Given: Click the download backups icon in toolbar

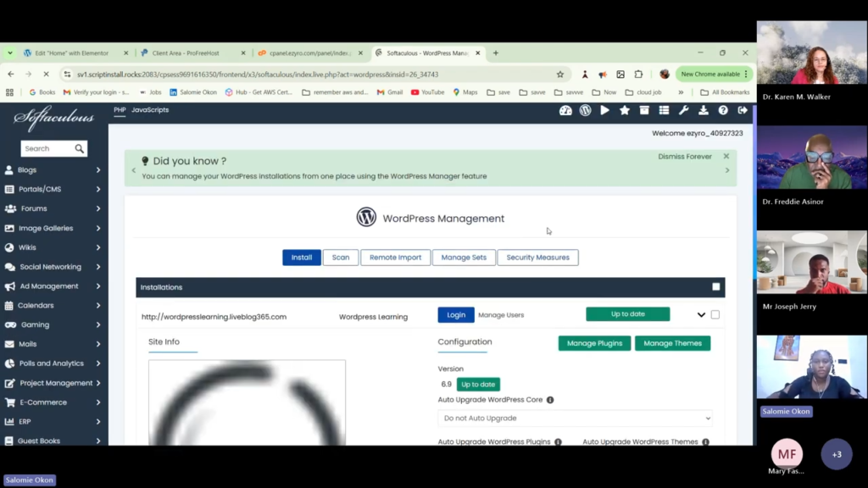Looking at the screenshot, I should (703, 110).
